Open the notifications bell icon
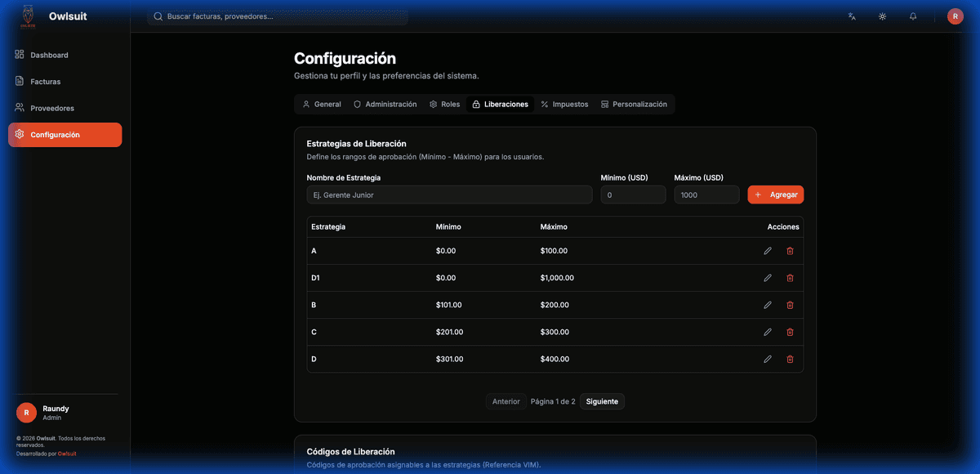The width and height of the screenshot is (980, 474). [913, 16]
